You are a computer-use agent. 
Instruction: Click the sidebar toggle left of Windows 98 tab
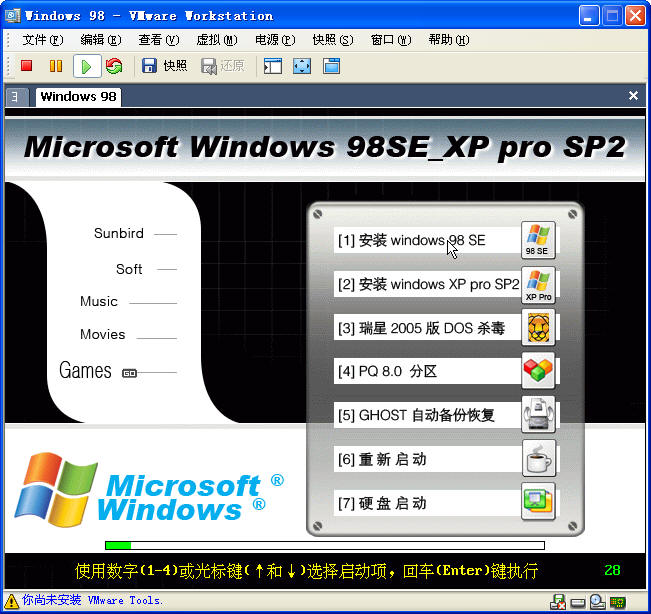pos(17,97)
